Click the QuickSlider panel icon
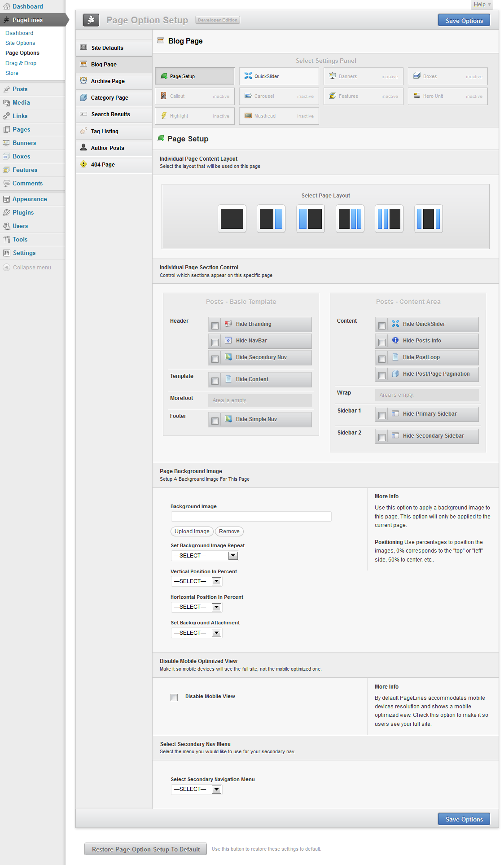Viewport: 504px width, 865px height. 248,76
